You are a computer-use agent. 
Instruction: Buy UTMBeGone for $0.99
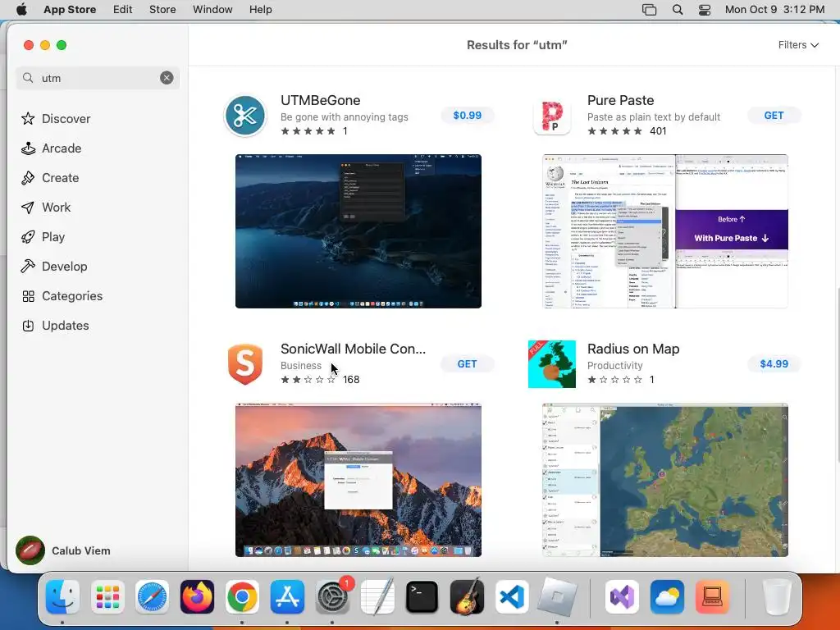(x=467, y=115)
